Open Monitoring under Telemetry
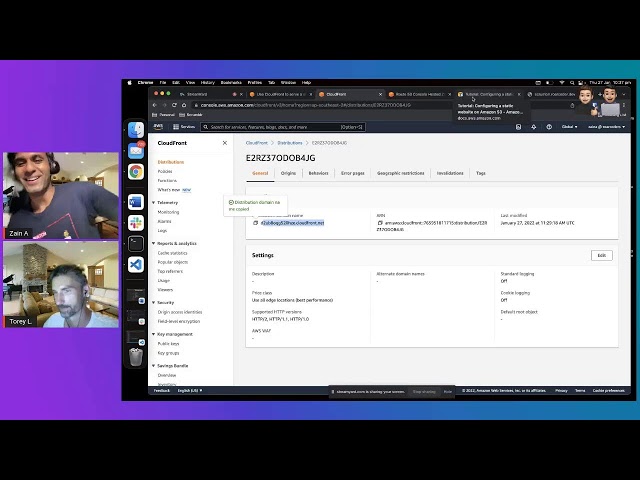Image resolution: width=640 pixels, height=480 pixels. tap(168, 212)
